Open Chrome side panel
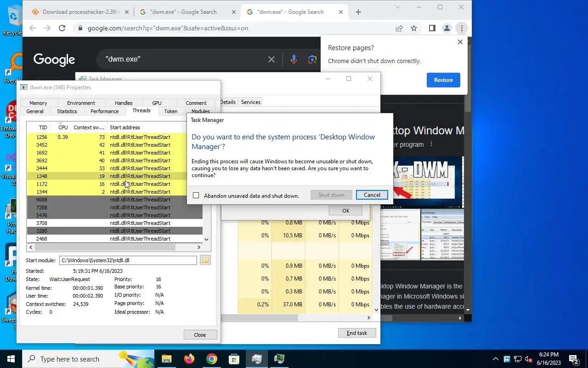 [x=432, y=28]
